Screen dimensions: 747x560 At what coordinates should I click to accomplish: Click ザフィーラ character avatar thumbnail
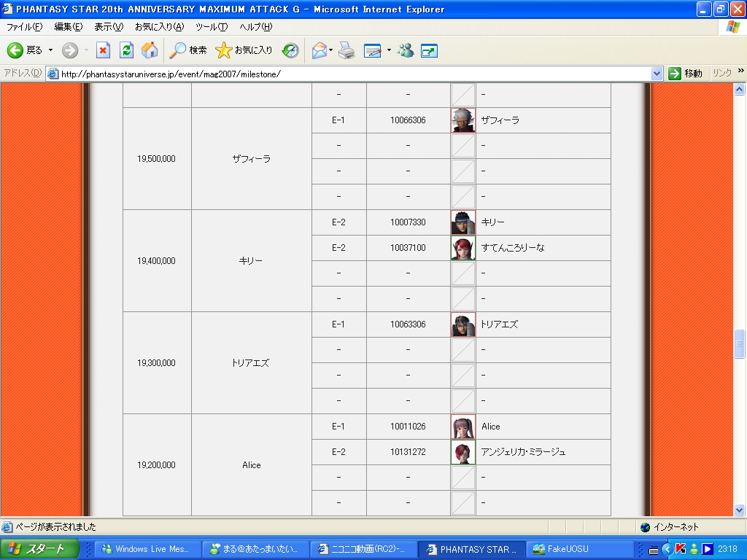[463, 120]
